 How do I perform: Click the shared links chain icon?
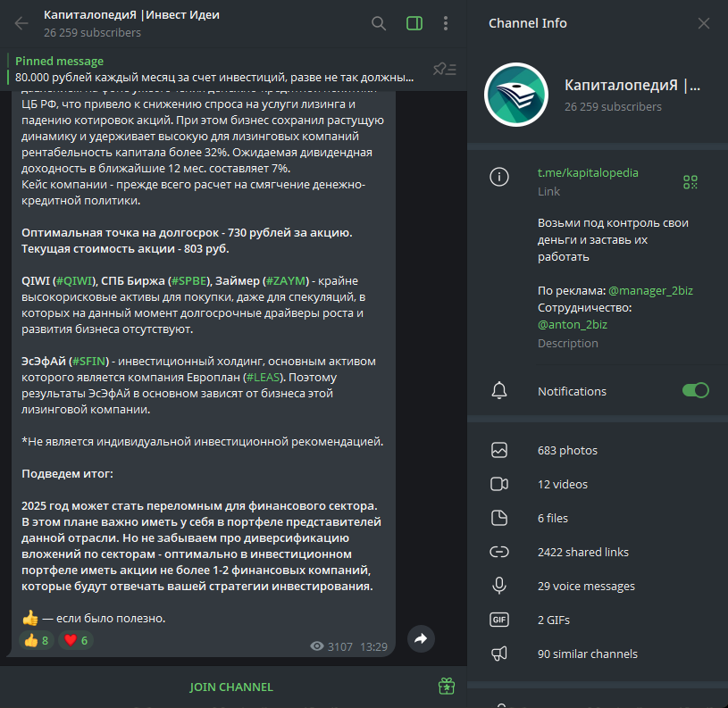point(499,552)
